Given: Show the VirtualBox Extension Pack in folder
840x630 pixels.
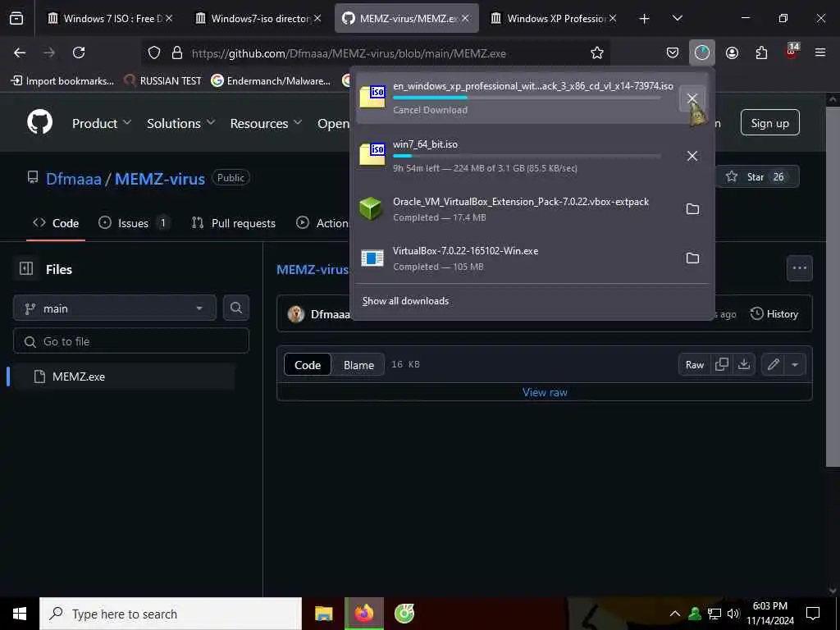Looking at the screenshot, I should click(692, 209).
